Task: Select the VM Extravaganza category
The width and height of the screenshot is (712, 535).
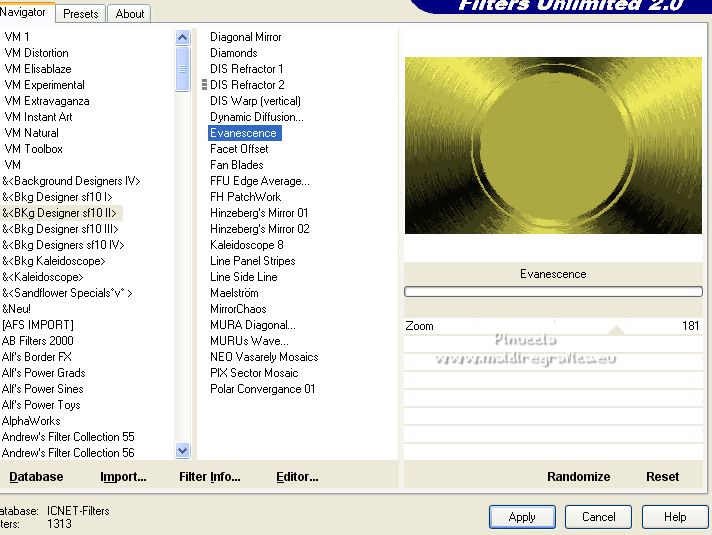Action: [x=47, y=101]
